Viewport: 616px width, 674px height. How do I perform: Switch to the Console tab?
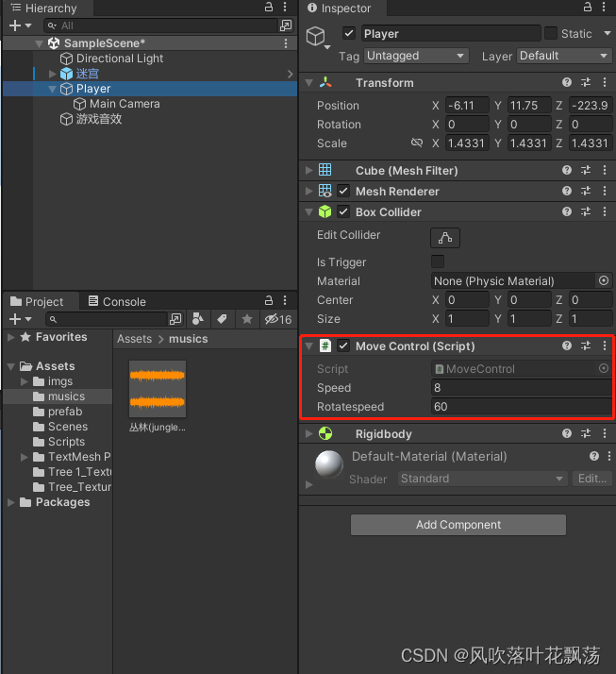pos(117,301)
